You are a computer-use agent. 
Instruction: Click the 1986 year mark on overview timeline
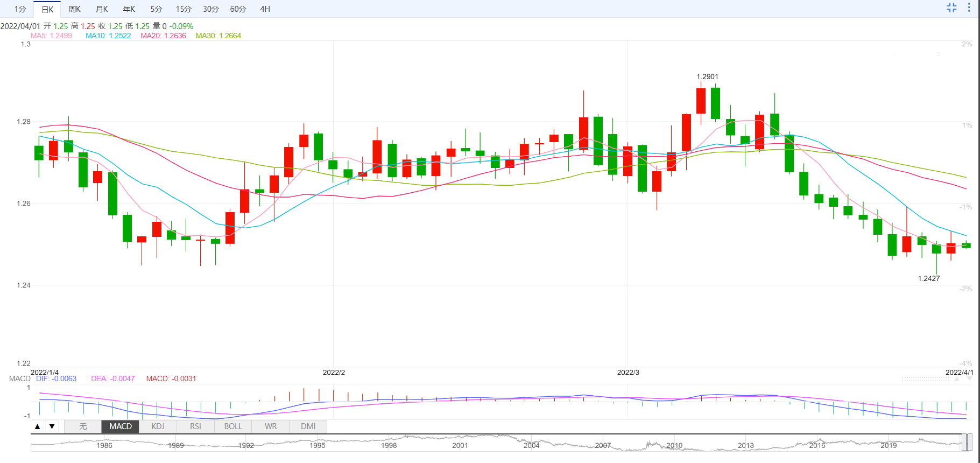tap(104, 445)
